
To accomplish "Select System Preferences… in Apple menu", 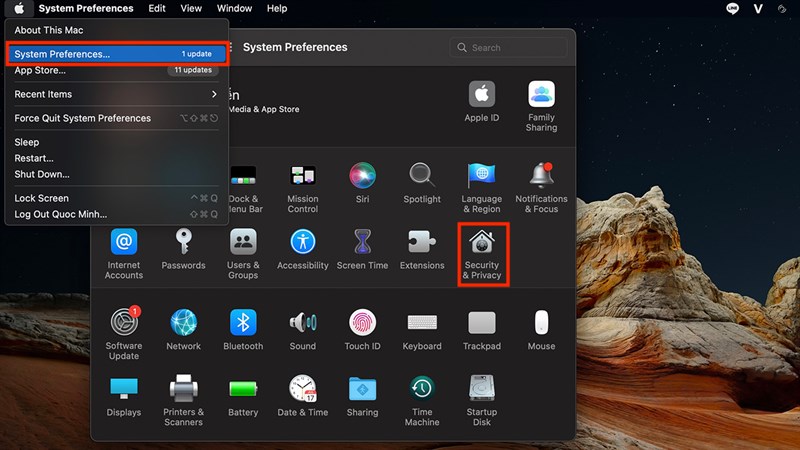I will tap(116, 54).
